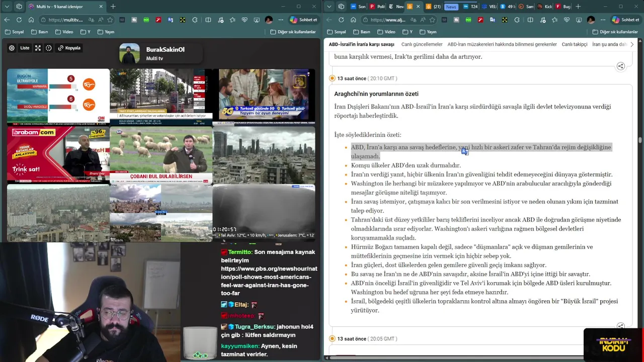Open ABD-İran müzakereleri hakkında bilinmesi gerekenler
Viewport: 644px width, 362px height.
click(502, 44)
